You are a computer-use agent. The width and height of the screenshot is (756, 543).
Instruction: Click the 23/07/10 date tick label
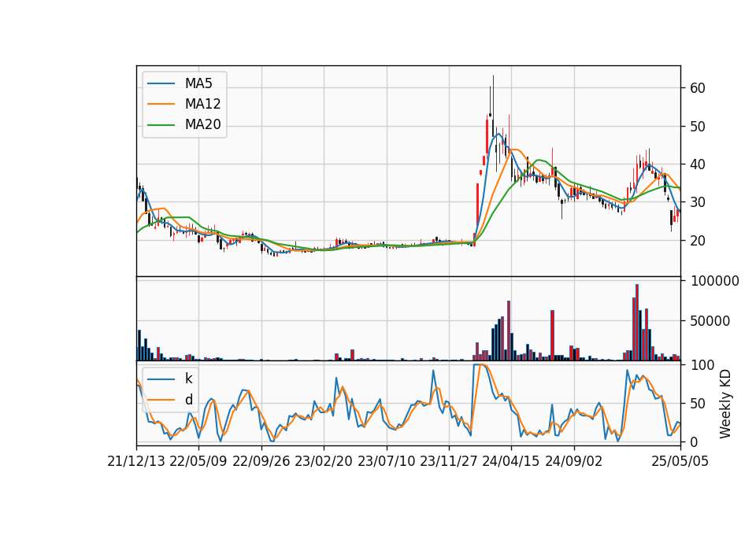pyautogui.click(x=386, y=462)
